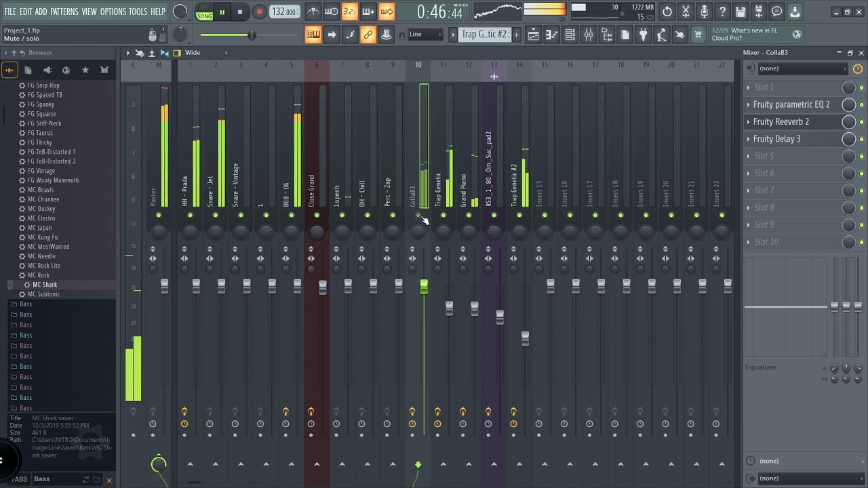Open the snap dropdown set to Line
This screenshot has width=868, height=488.
pyautogui.click(x=425, y=35)
